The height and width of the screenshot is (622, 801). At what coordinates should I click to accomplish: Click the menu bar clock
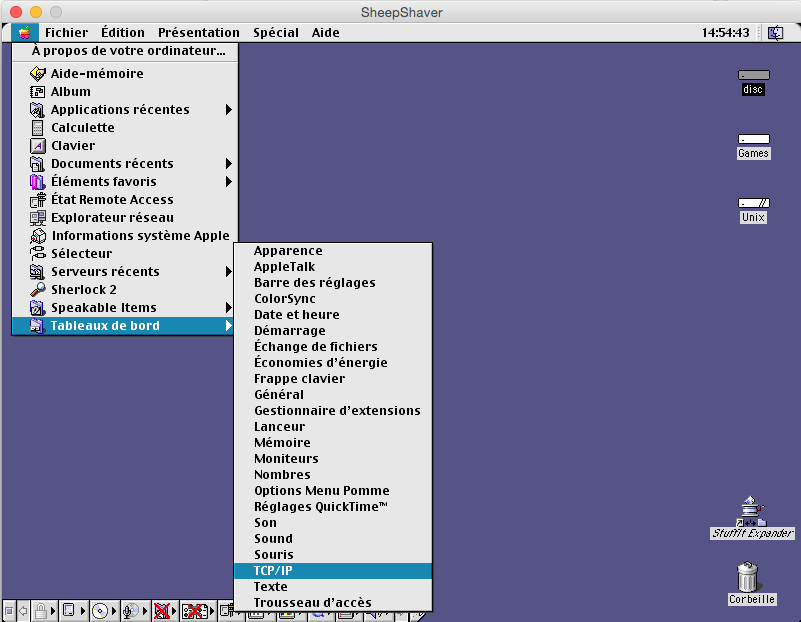(725, 33)
